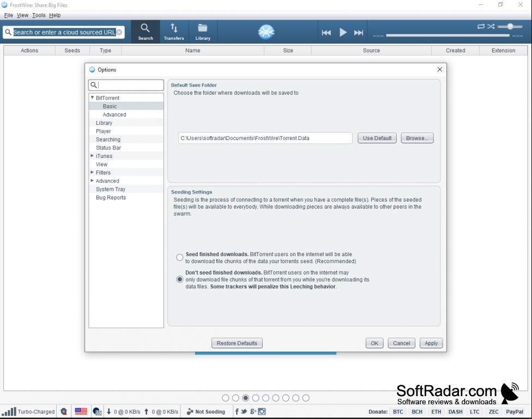Image resolution: width=532 pixels, height=419 pixels.
Task: Click the cloud sourced URL search field
Action: click(x=64, y=32)
